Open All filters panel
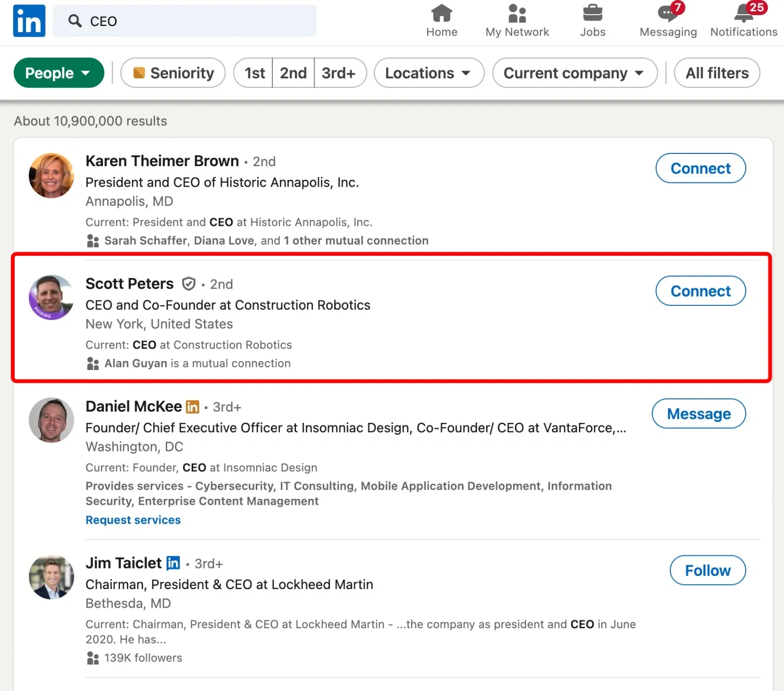 (717, 73)
